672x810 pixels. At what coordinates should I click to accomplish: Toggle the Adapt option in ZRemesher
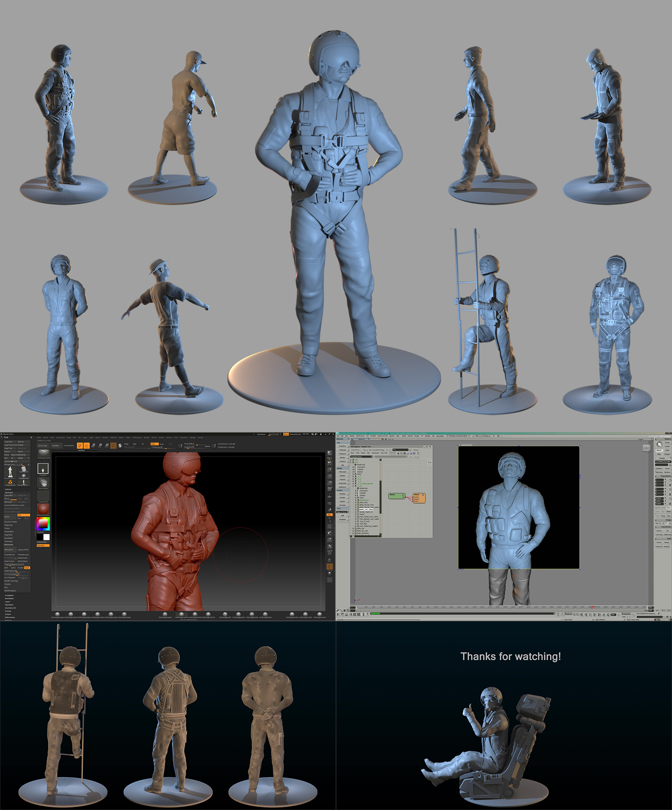point(27,568)
